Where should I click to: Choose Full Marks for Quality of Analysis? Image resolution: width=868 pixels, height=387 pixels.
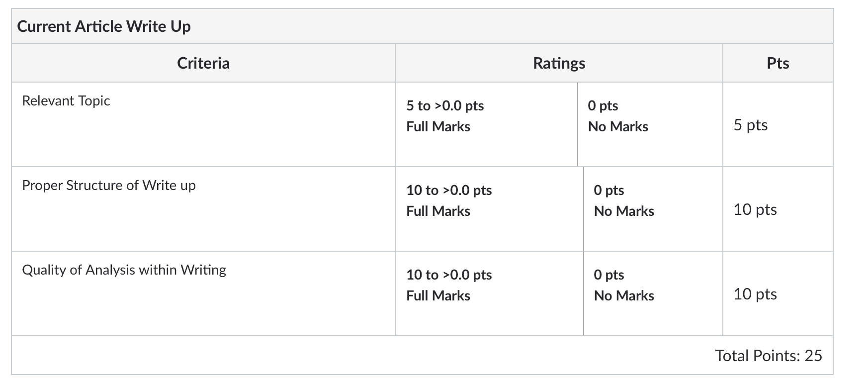tap(438, 296)
